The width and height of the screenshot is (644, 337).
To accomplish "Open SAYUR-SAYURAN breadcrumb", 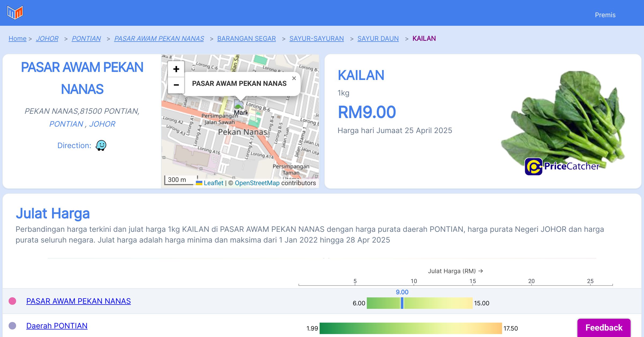I will tap(316, 39).
